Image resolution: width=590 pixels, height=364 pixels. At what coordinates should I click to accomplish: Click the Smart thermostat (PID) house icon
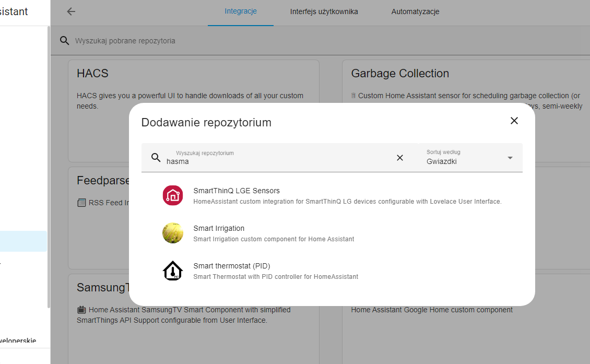(x=173, y=271)
